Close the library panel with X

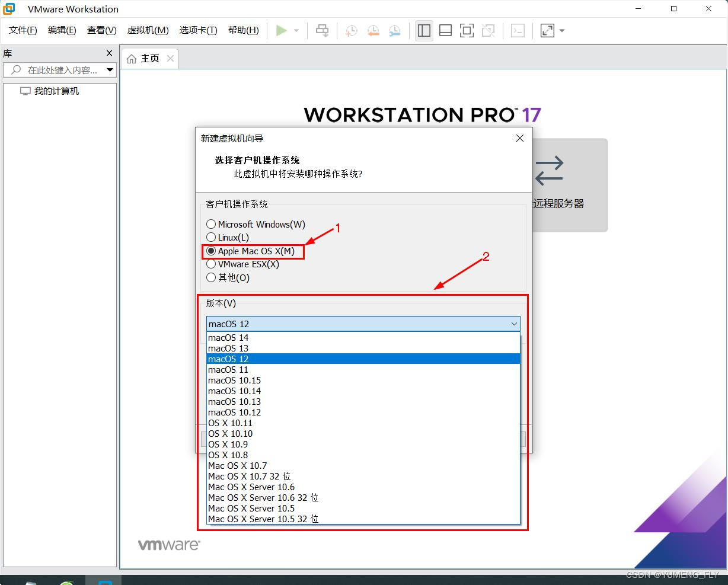109,53
